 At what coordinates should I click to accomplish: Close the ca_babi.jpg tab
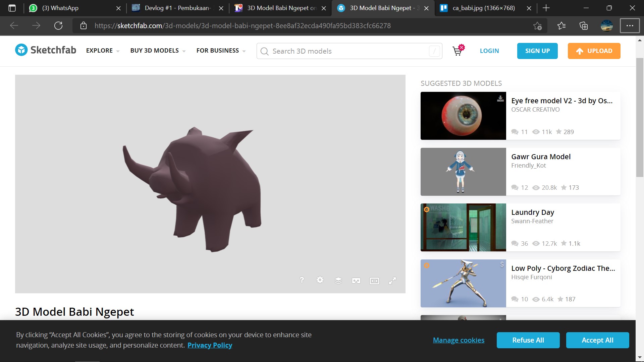coord(529,8)
